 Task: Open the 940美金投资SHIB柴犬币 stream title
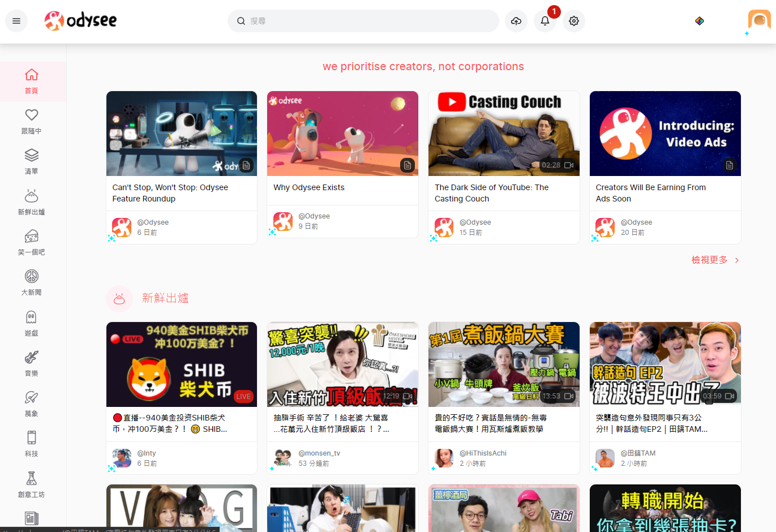170,423
